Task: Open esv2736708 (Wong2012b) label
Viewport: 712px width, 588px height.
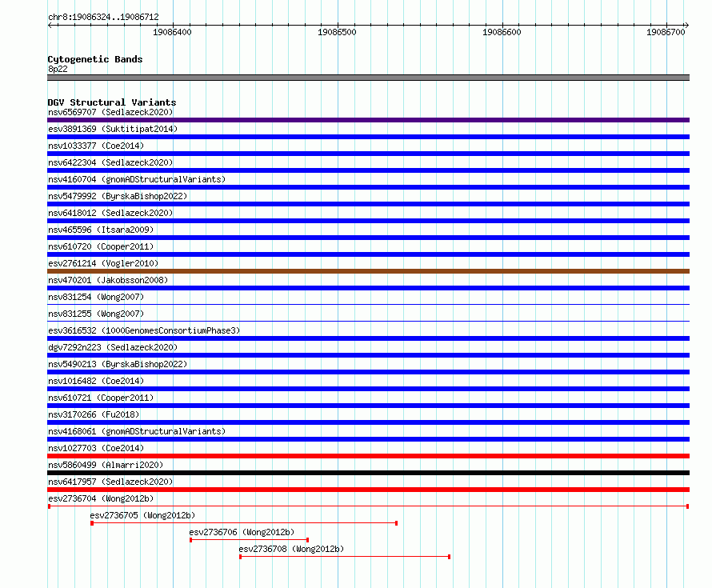Action: click(291, 549)
